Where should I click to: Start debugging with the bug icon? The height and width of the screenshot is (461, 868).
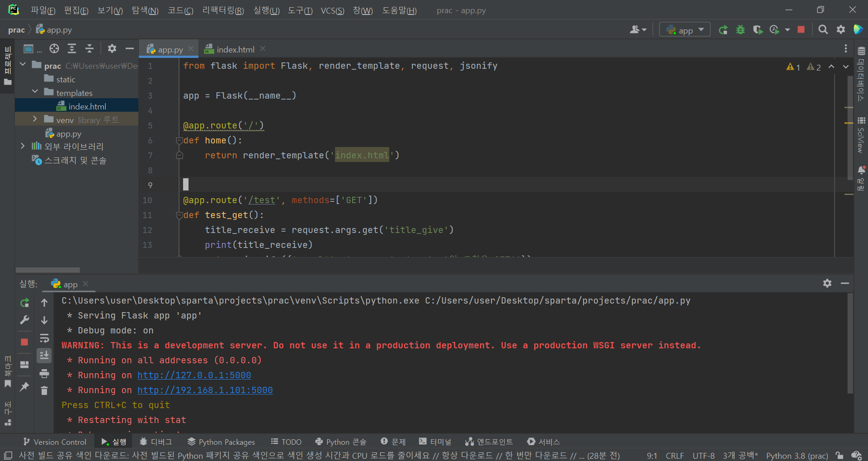pyautogui.click(x=741, y=30)
